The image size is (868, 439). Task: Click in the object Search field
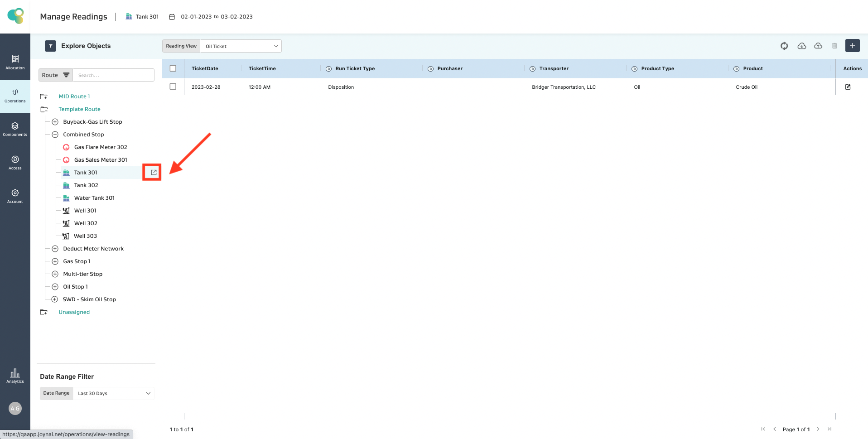pos(113,75)
